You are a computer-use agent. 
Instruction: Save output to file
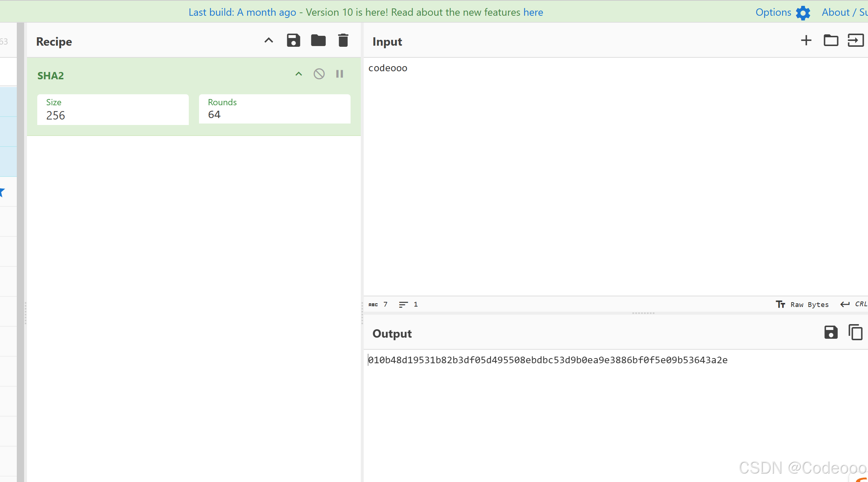click(831, 333)
